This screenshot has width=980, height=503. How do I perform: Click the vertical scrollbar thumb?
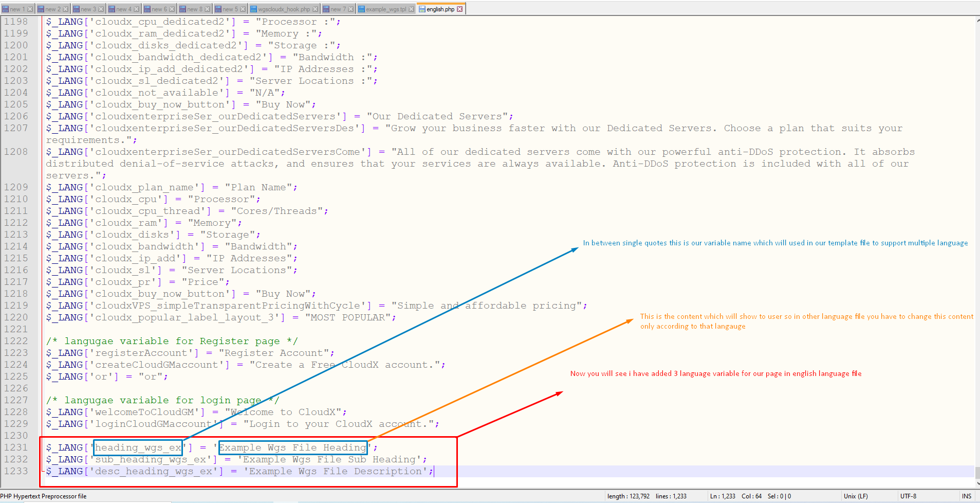coord(977,472)
